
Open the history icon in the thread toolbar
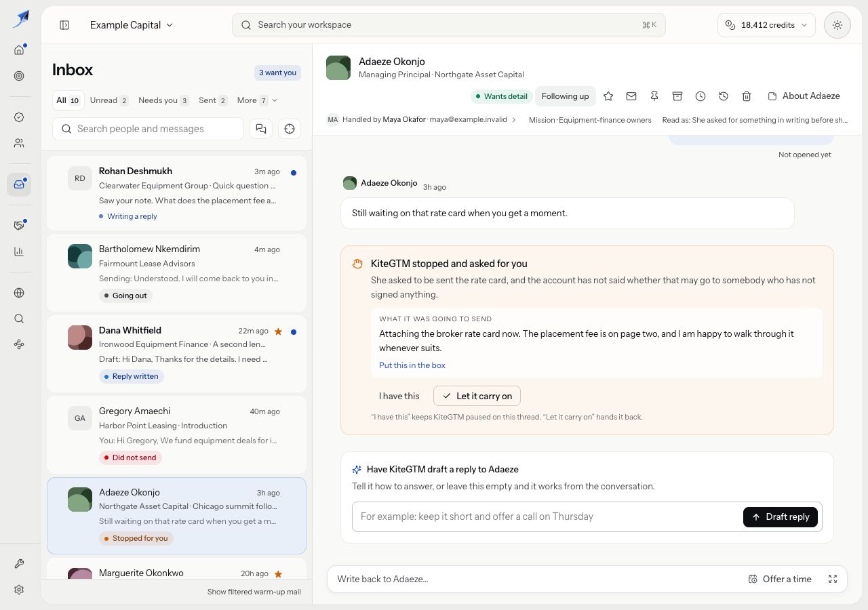pos(724,96)
